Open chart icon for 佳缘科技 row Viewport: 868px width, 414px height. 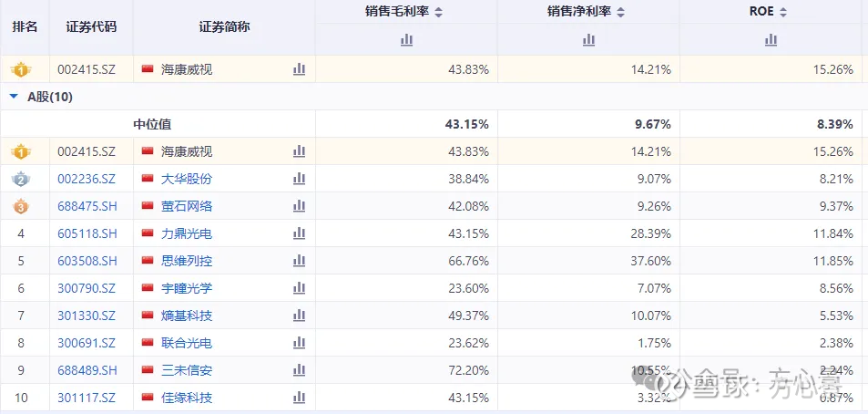click(300, 398)
